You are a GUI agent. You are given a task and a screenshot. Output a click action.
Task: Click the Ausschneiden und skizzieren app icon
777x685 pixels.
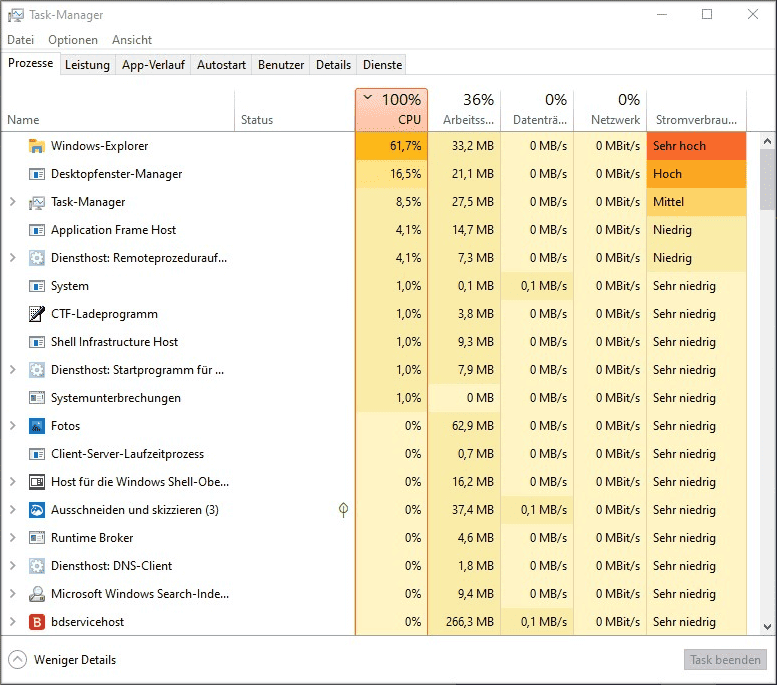(37, 510)
